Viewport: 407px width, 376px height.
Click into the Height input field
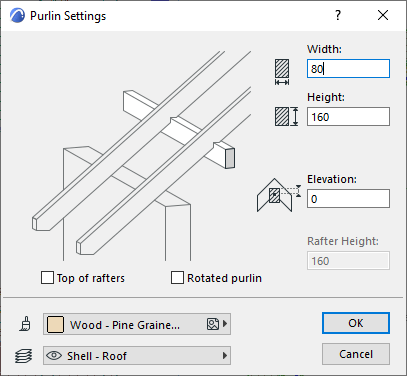pyautogui.click(x=348, y=117)
